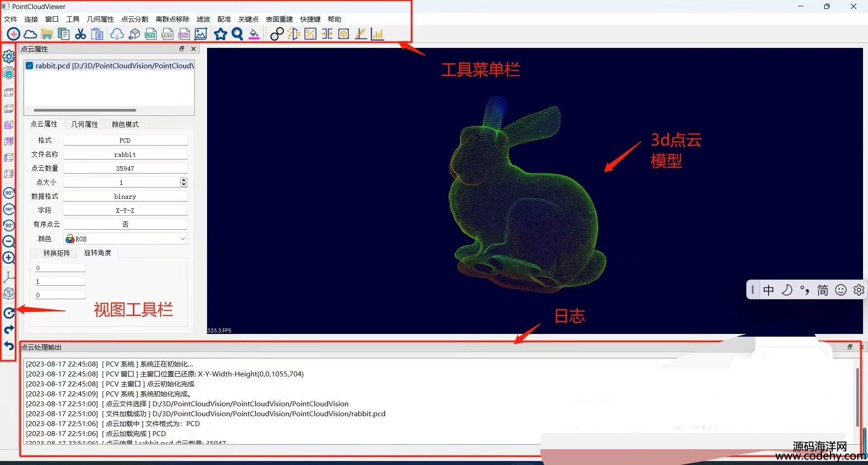868x465 pixels.
Task: Open folder icon in the toolbar
Action: (x=47, y=34)
